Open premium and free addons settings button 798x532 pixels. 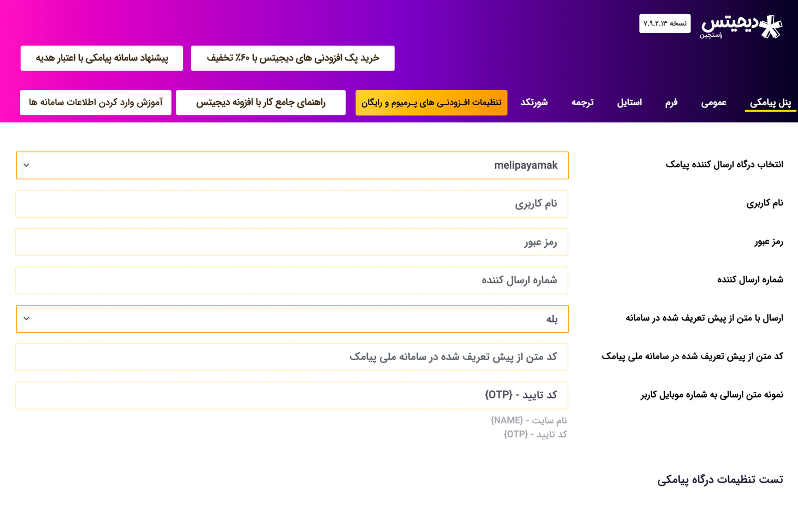point(431,103)
